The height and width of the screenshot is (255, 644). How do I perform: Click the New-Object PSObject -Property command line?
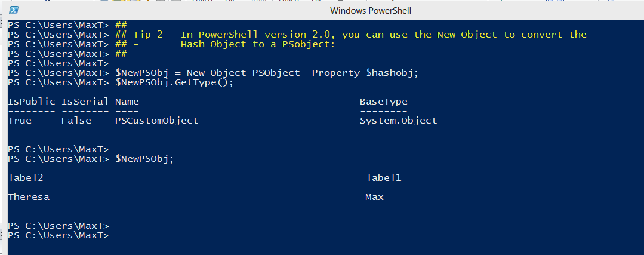[267, 73]
